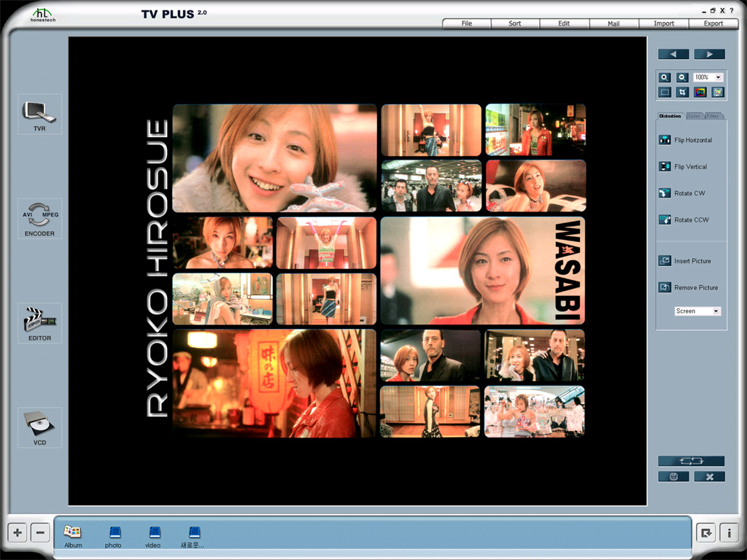Click the Flip Vertical label
The height and width of the screenshot is (560, 747).
pos(691,167)
